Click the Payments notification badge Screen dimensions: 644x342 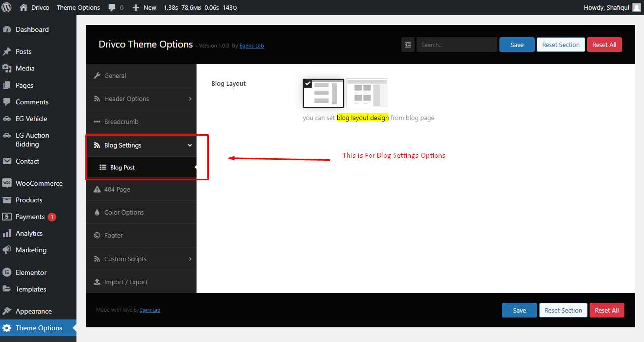pos(52,217)
